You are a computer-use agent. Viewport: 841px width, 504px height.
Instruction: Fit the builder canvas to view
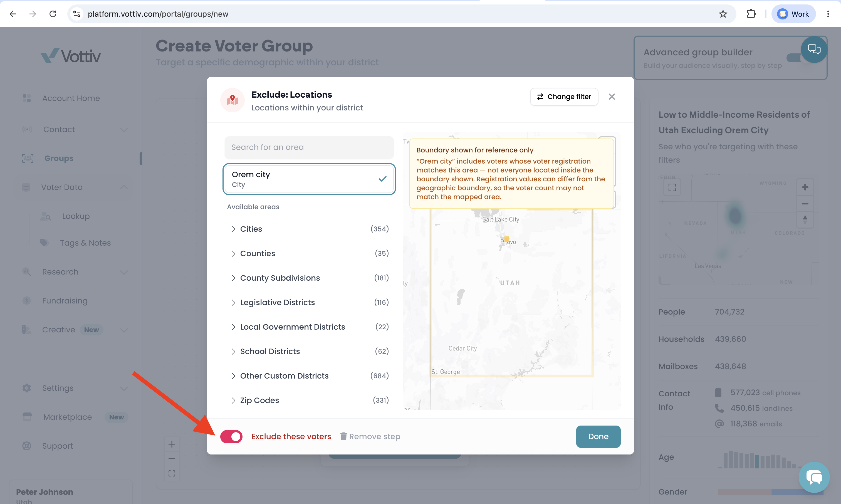pos(172,473)
